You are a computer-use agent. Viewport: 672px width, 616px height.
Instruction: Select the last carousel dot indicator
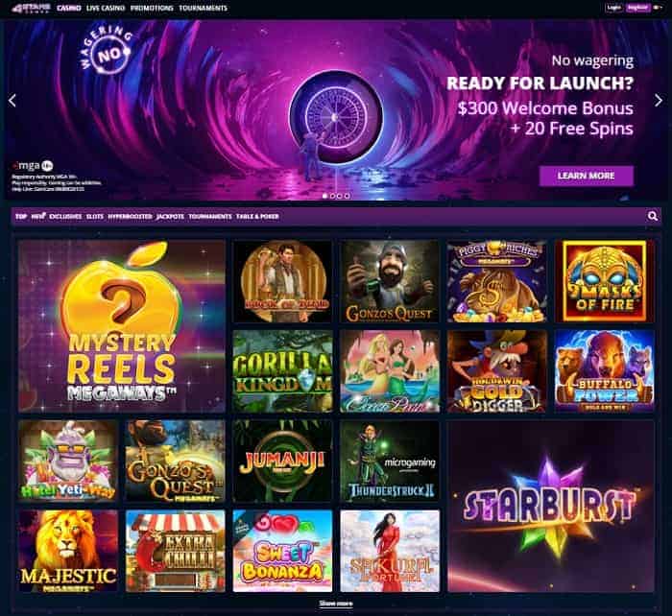tap(347, 196)
